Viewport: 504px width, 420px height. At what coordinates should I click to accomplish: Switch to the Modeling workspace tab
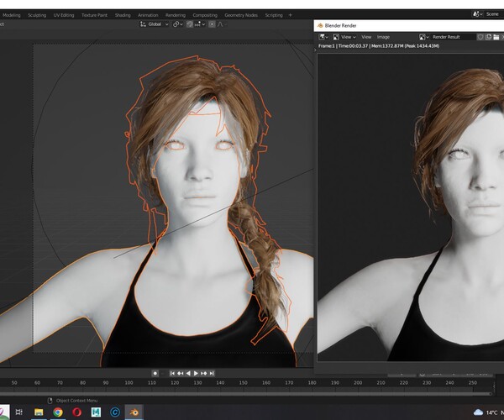click(12, 15)
